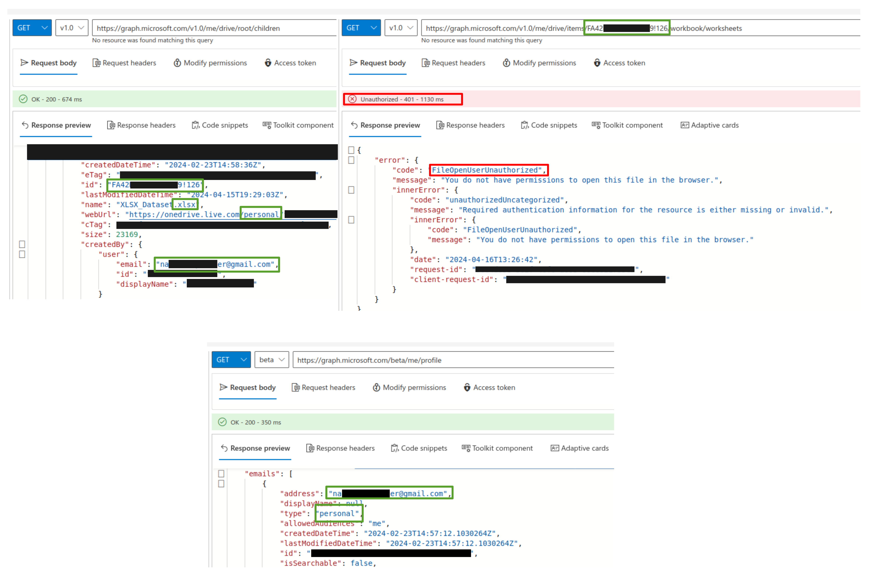Click Request headers icon in drive children panel

point(96,63)
